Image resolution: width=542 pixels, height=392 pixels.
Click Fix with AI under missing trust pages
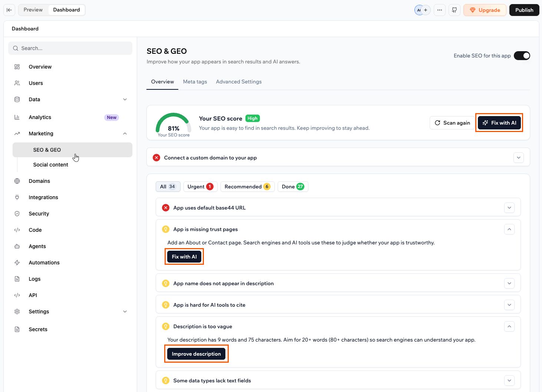(184, 257)
